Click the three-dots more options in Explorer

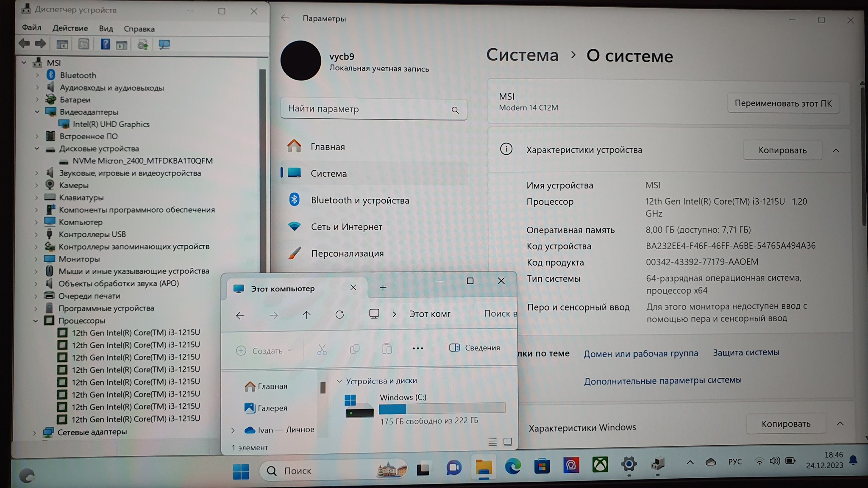tap(417, 348)
